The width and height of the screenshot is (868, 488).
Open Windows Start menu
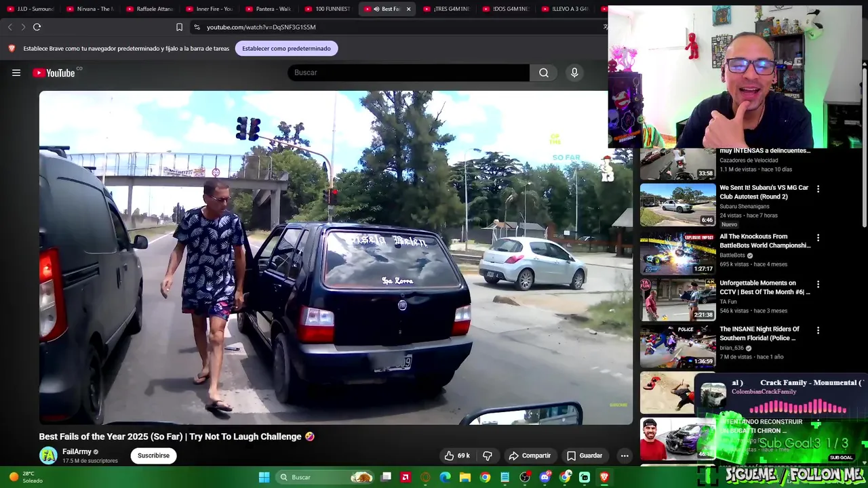[264, 477]
